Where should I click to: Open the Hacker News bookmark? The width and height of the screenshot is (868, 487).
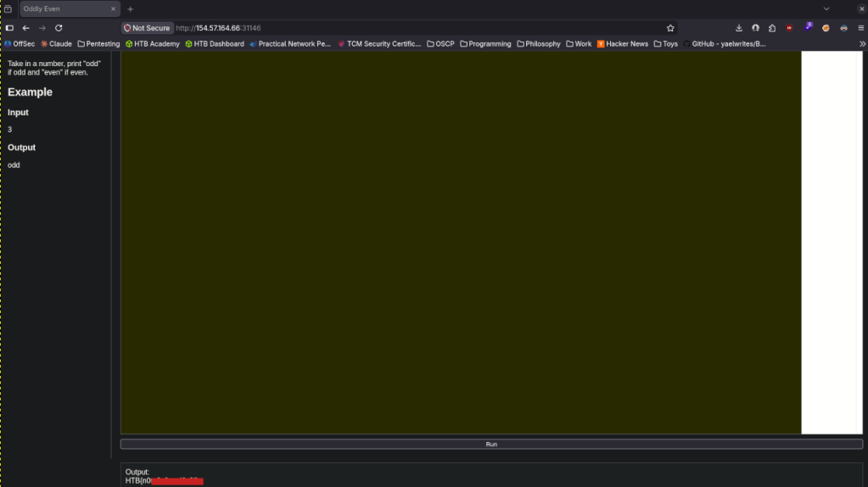coord(623,44)
